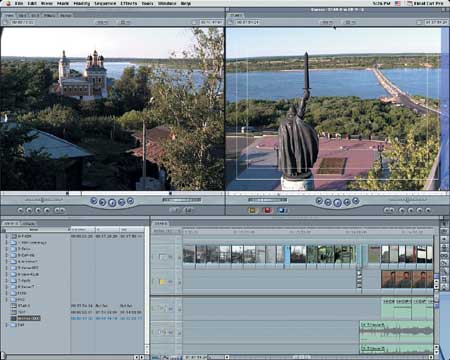Click the Canvas window's center Play button
The image size is (450, 360).
[337, 202]
